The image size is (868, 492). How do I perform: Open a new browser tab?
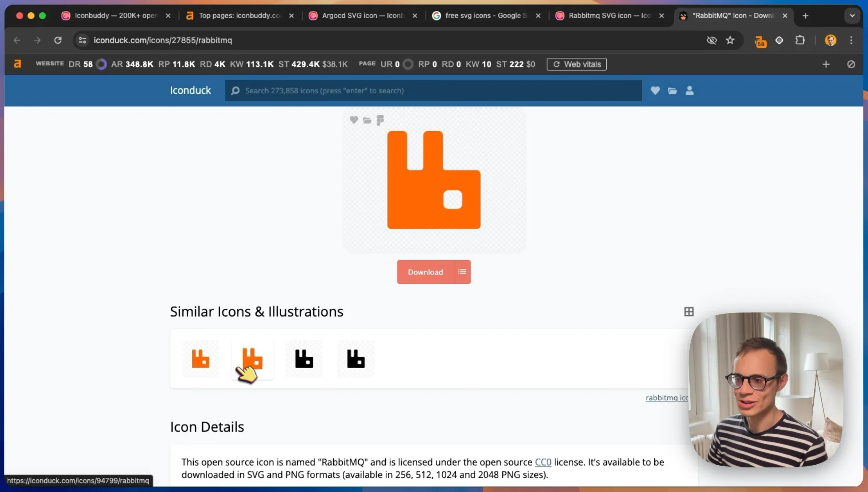806,15
